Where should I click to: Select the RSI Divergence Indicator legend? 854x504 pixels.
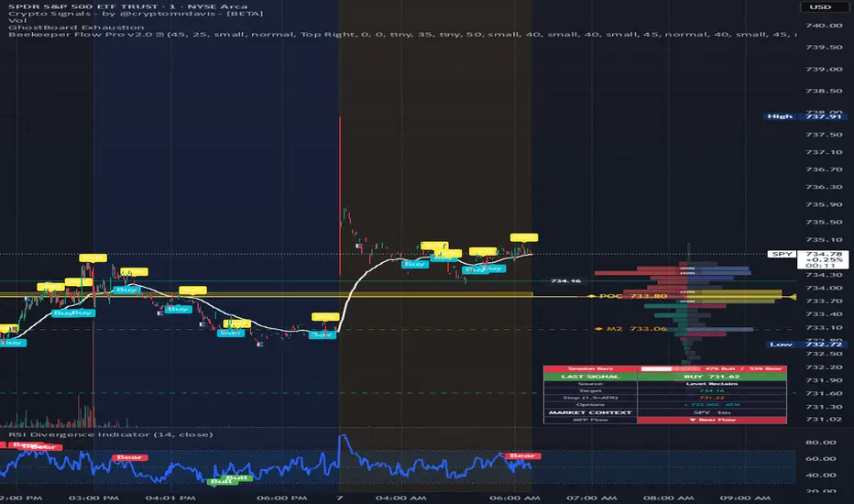click(111, 434)
